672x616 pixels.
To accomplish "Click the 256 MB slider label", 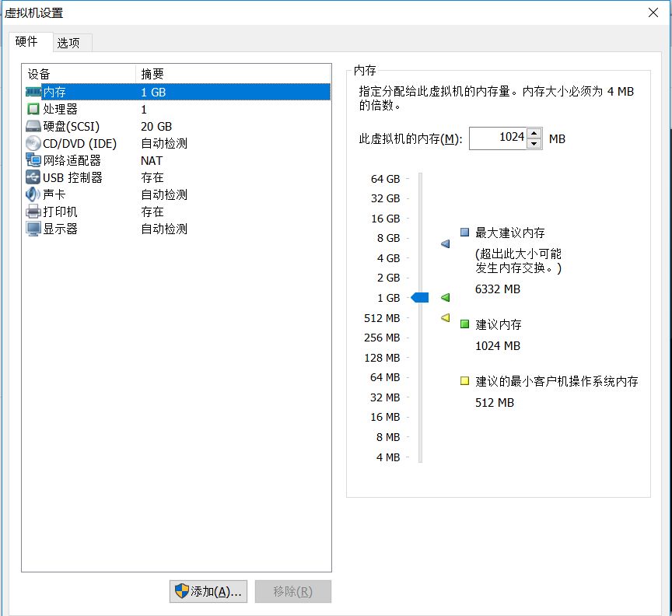I will [382, 338].
